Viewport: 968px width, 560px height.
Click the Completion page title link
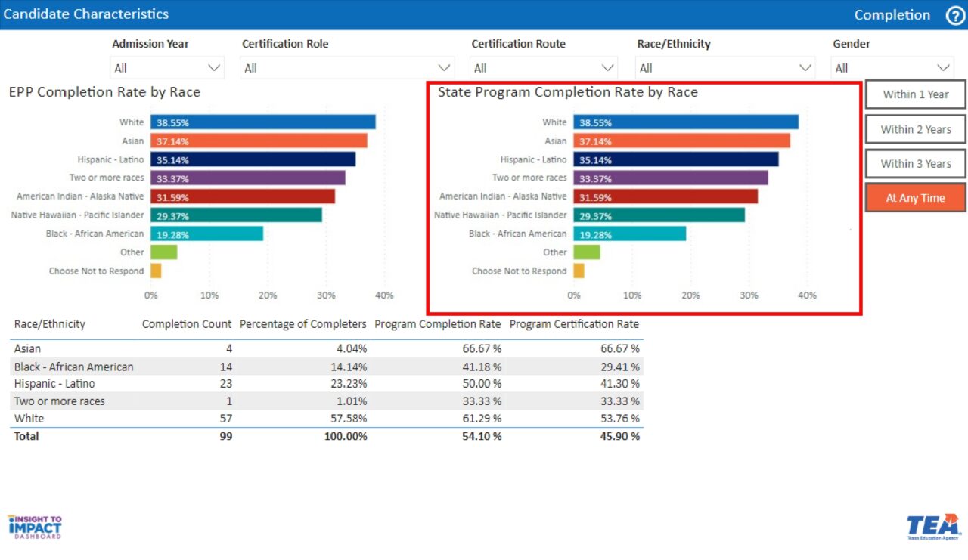click(x=892, y=15)
